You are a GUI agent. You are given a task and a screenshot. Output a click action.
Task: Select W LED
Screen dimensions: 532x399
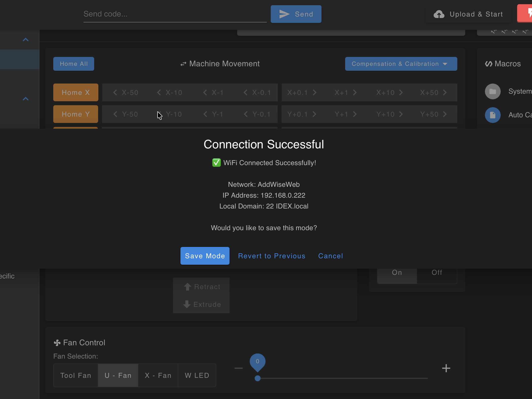tap(197, 375)
